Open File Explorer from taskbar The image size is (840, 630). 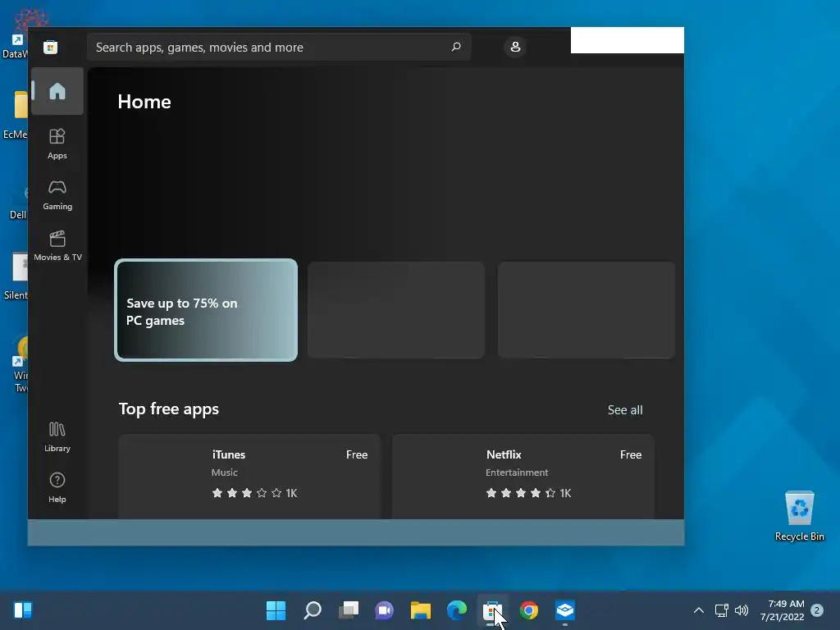[421, 610]
